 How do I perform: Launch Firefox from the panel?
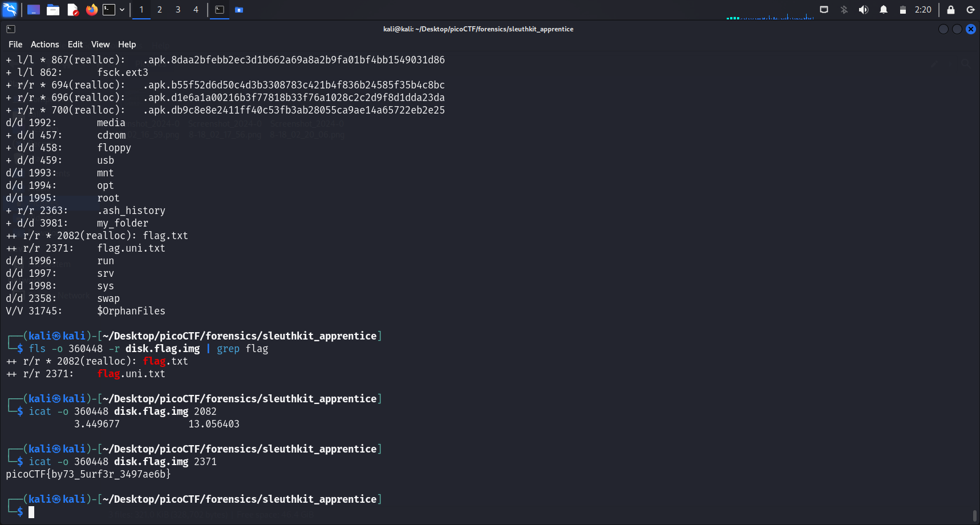(x=91, y=10)
